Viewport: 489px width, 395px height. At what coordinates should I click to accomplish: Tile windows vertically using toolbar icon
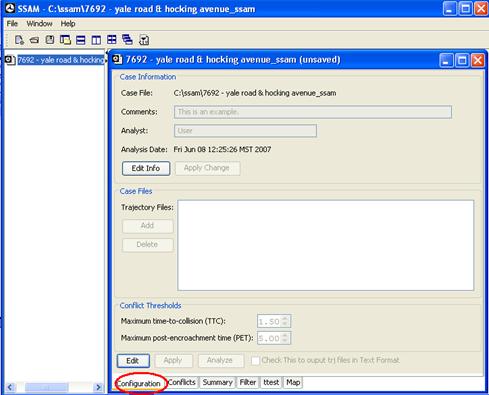point(96,40)
